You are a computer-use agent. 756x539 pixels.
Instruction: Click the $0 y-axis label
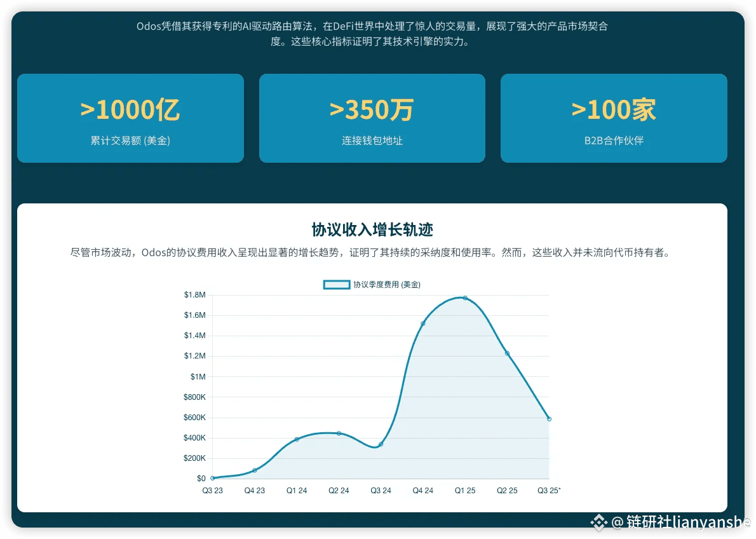201,479
